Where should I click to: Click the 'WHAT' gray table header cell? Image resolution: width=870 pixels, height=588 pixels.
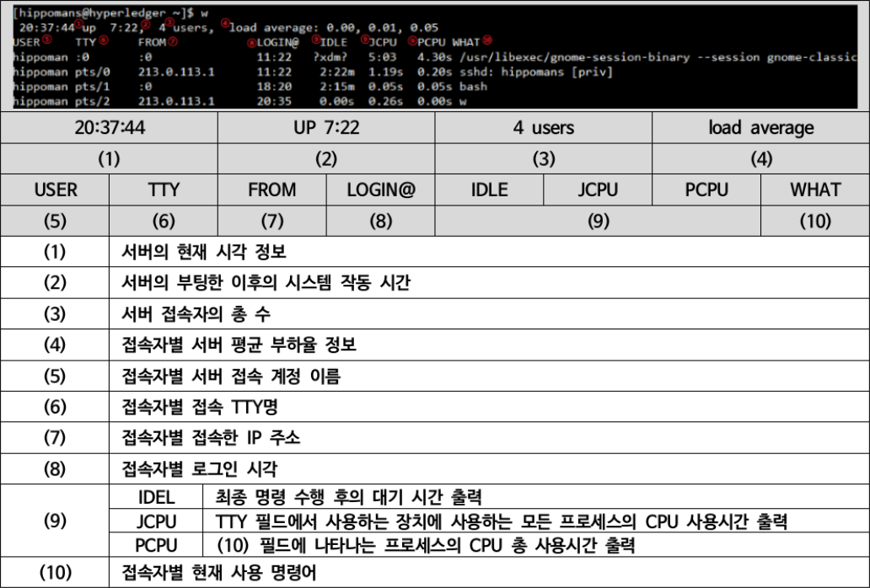tap(815, 190)
